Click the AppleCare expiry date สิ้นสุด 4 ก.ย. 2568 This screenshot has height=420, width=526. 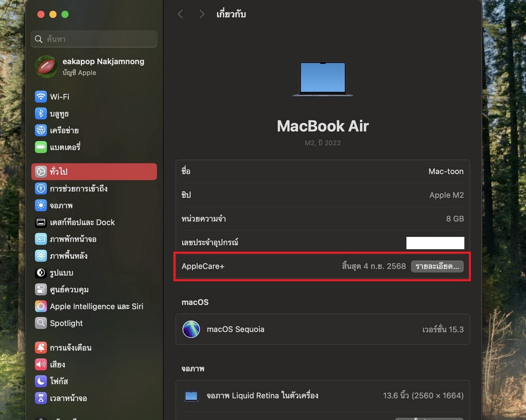click(x=374, y=266)
